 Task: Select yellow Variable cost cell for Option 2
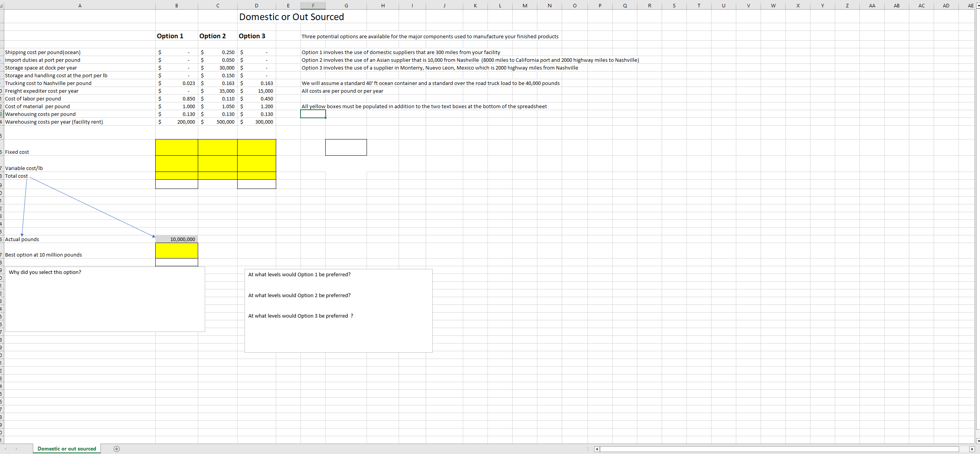pos(217,163)
